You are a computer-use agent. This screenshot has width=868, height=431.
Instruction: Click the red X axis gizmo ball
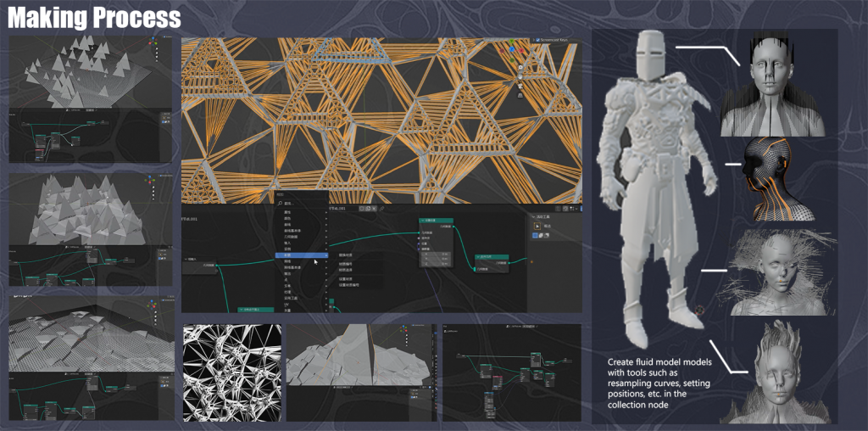point(521,50)
